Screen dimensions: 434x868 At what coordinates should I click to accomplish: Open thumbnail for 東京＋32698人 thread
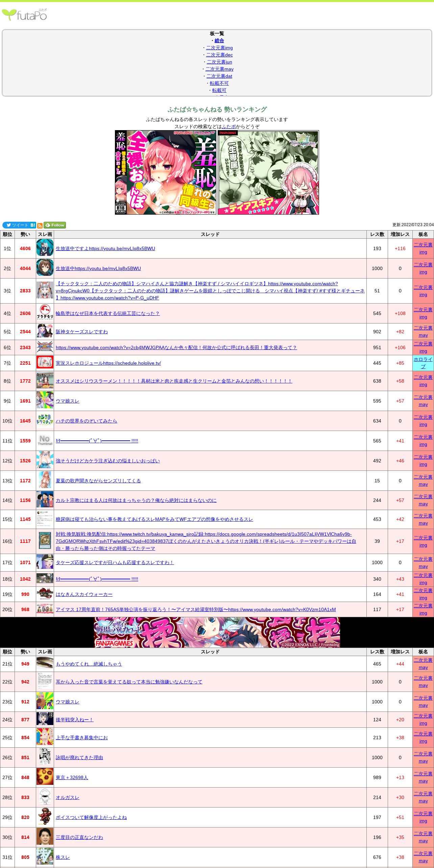pyautogui.click(x=45, y=777)
